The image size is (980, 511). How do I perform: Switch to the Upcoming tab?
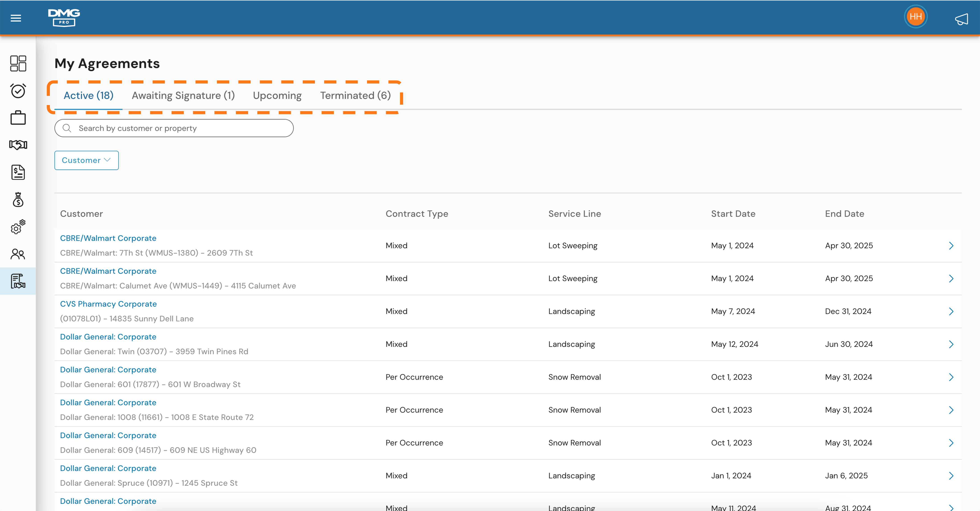[277, 95]
